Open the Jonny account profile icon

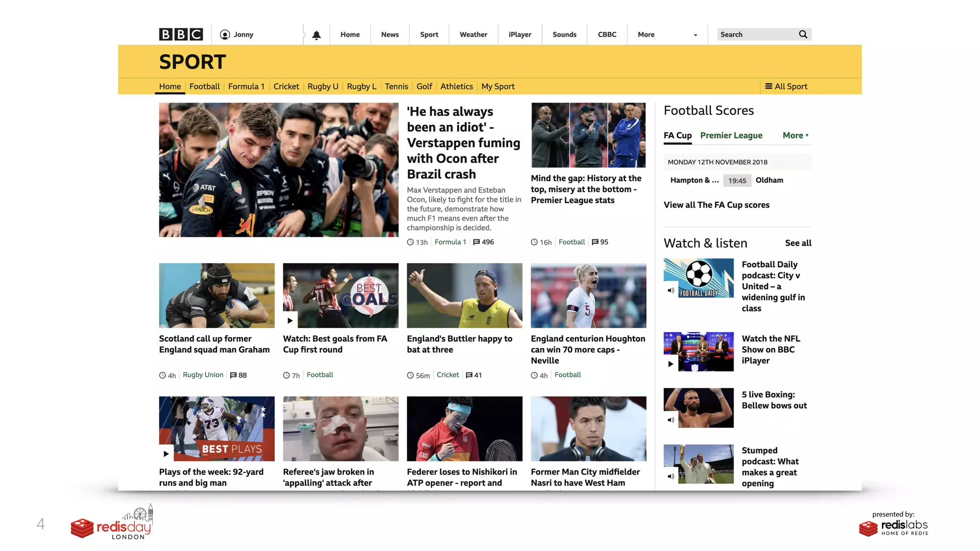pyautogui.click(x=225, y=35)
